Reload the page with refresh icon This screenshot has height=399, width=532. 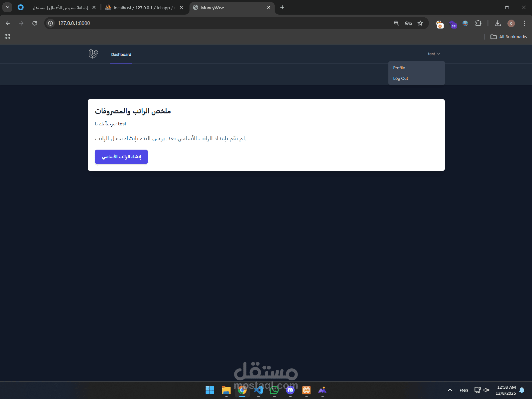[x=35, y=23]
